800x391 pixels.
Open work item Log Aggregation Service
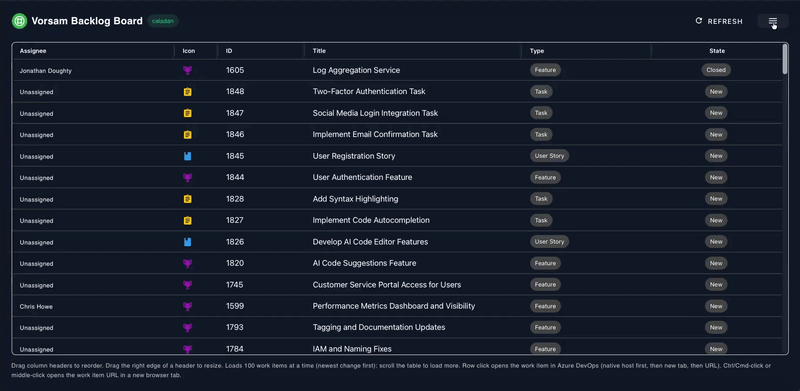(356, 70)
